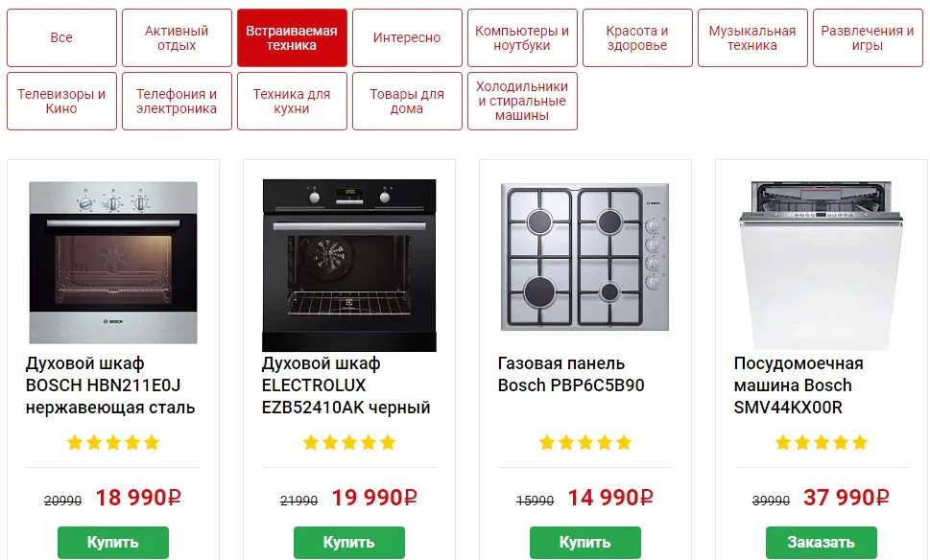This screenshot has width=930, height=560.
Task: Choose 'Развлечения и игры' category
Action: point(868,38)
